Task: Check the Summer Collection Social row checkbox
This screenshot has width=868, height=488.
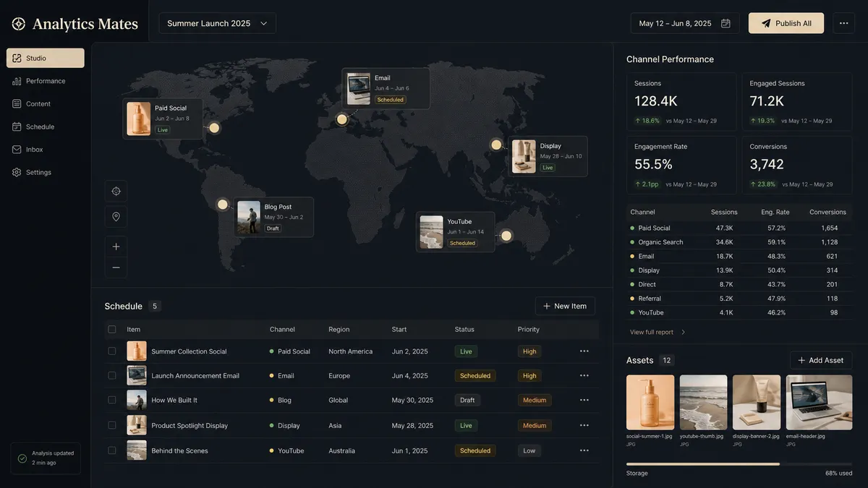Action: (x=111, y=351)
